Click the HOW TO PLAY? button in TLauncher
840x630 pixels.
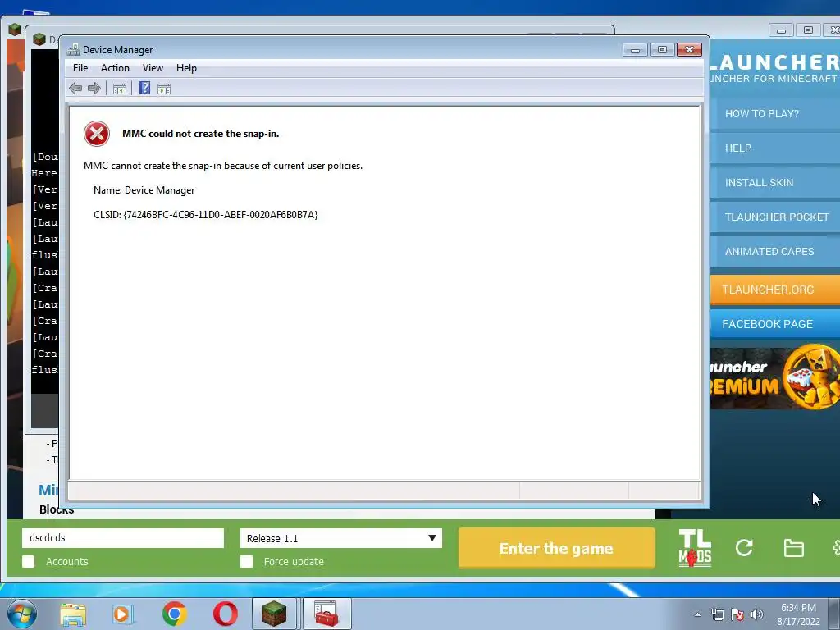point(775,113)
